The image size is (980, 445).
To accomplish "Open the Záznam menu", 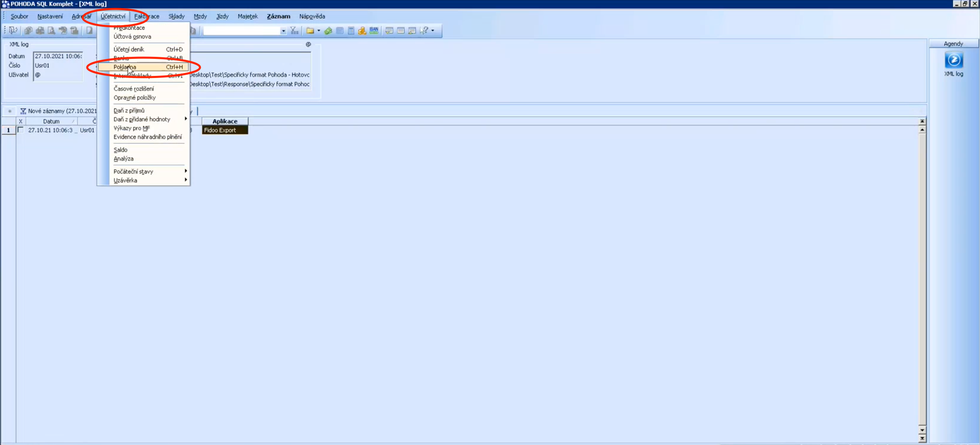I will (x=278, y=16).
